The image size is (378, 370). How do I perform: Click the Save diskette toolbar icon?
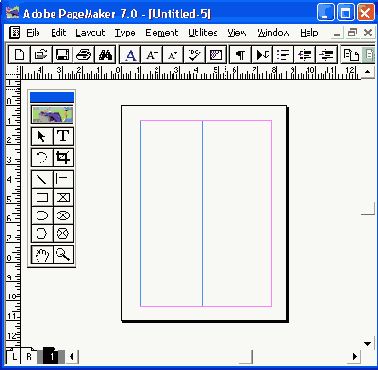tap(62, 54)
